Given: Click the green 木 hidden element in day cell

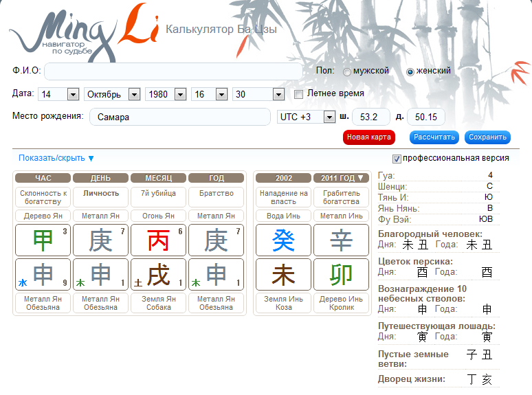Looking at the screenshot, I should click(x=80, y=283).
